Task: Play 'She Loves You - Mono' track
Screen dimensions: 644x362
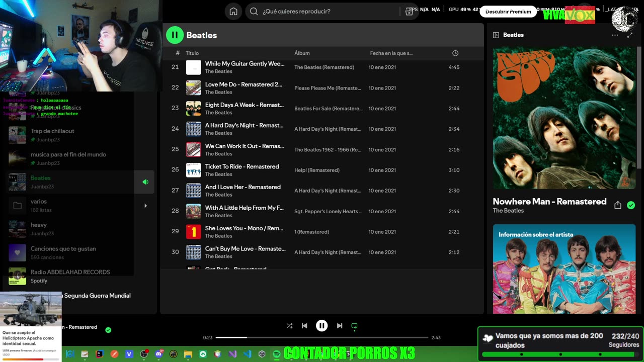Action: [244, 228]
